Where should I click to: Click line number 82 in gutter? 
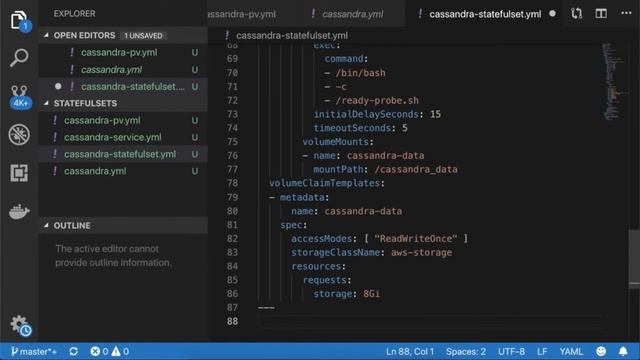(x=232, y=238)
